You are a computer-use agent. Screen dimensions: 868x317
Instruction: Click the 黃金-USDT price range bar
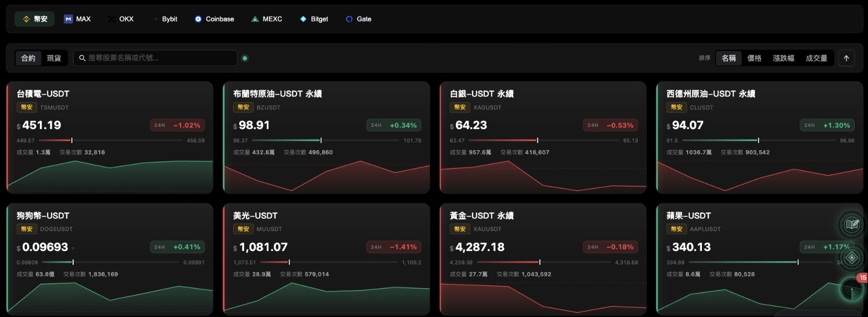(544, 263)
